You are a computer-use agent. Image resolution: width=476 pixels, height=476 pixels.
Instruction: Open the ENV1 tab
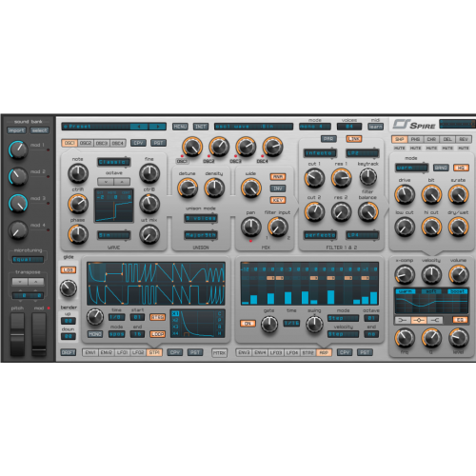coord(90,352)
